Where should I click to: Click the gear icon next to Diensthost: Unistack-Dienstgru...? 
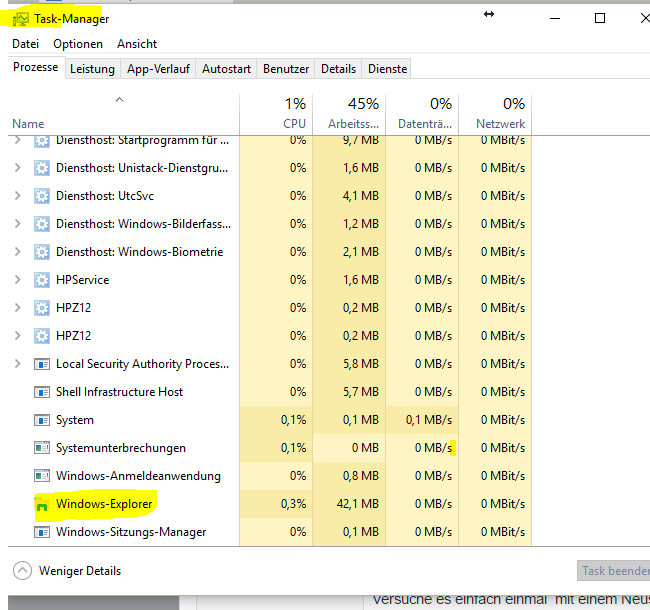(42, 168)
